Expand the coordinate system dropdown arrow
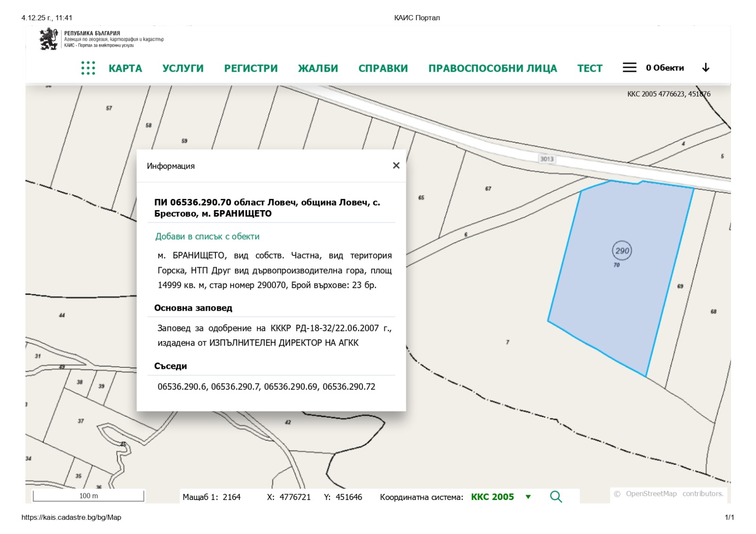Screen dimensions: 756x534 click(528, 497)
